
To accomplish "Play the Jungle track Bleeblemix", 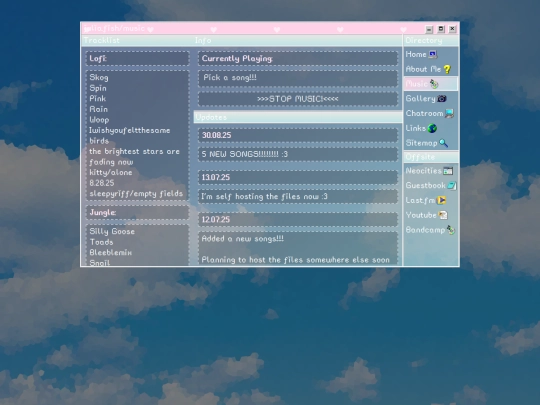I will 111,253.
